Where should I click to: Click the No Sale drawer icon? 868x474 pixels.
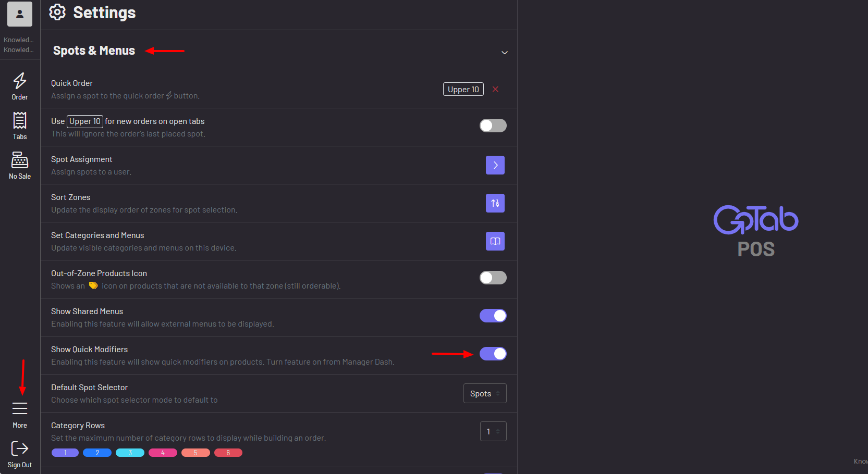[19, 164]
